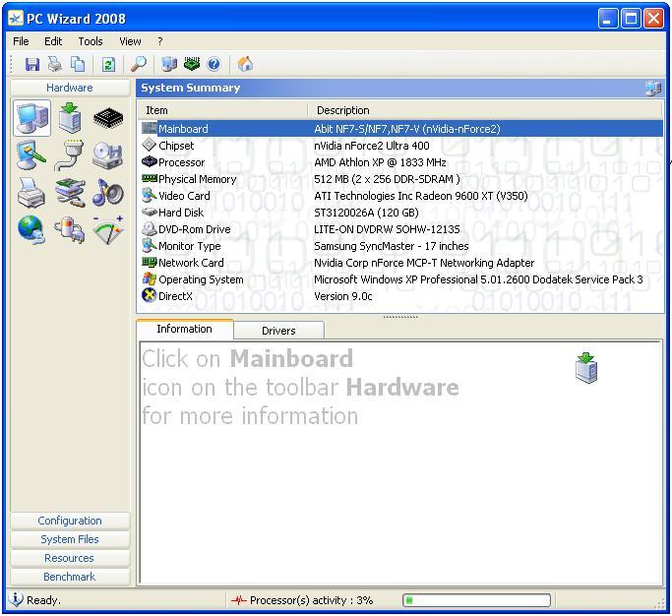Click the Mainboard icon in the Information pane
This screenshot has height=616, width=672.
(586, 368)
